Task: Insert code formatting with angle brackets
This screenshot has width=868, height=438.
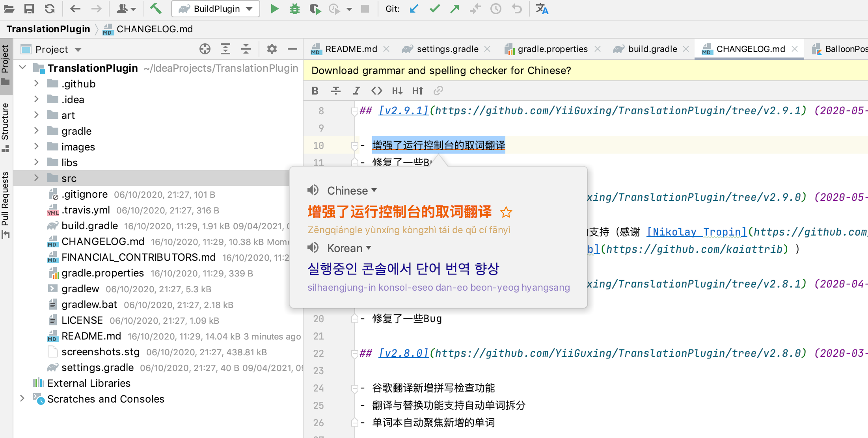Action: [377, 91]
